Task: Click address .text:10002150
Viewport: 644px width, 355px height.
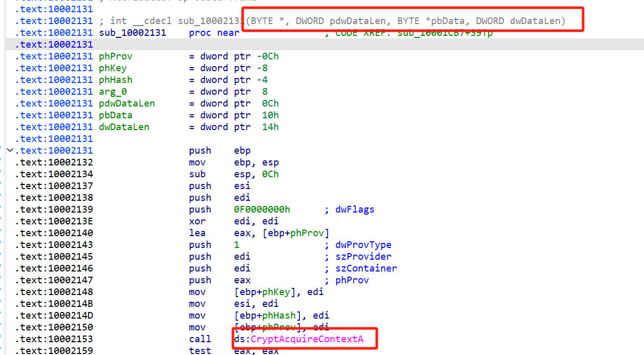Action: (x=54, y=327)
